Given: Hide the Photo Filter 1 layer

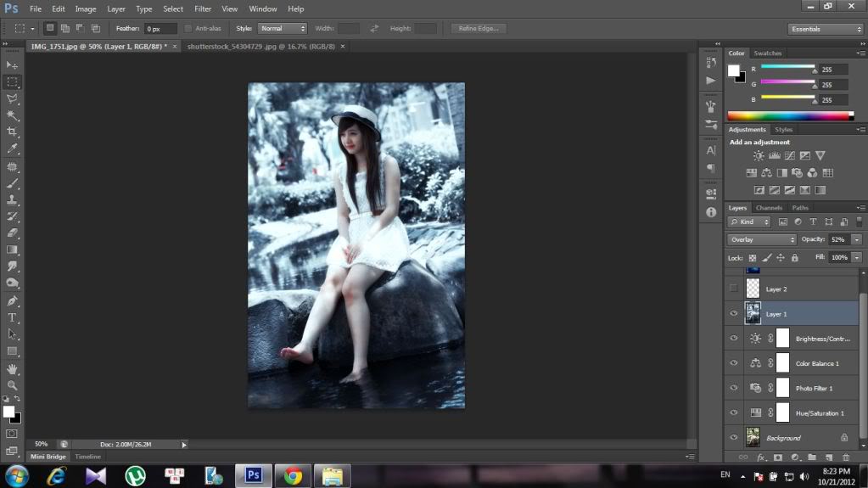Looking at the screenshot, I should (733, 389).
